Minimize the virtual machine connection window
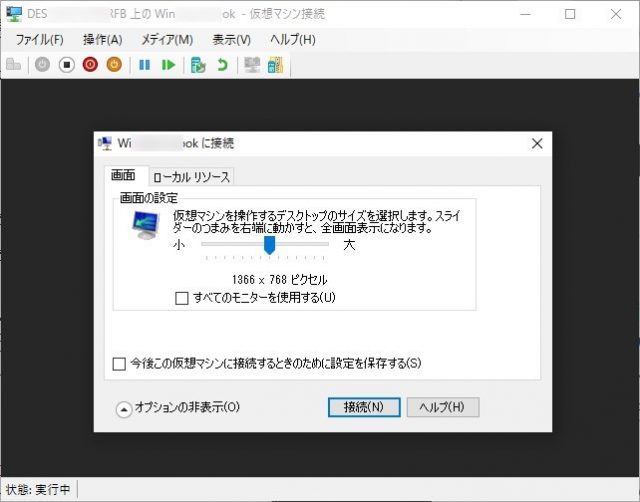The width and height of the screenshot is (640, 502). pos(526,14)
